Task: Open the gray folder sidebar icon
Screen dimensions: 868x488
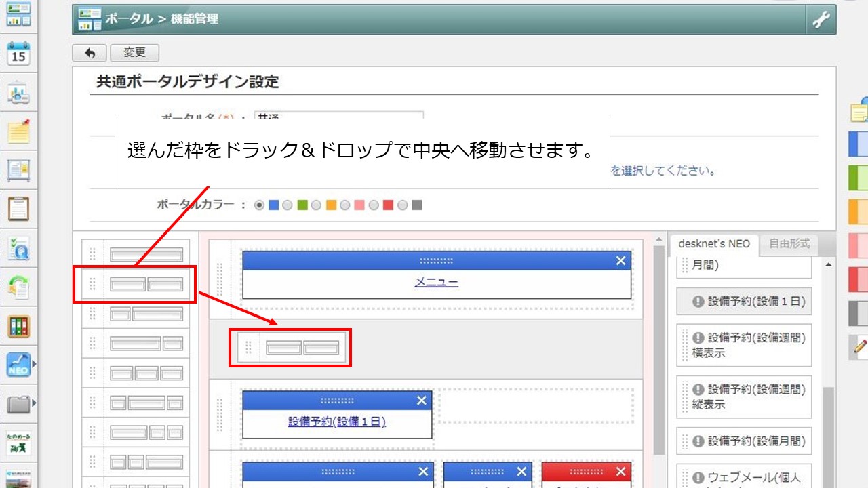Action: pos(18,405)
